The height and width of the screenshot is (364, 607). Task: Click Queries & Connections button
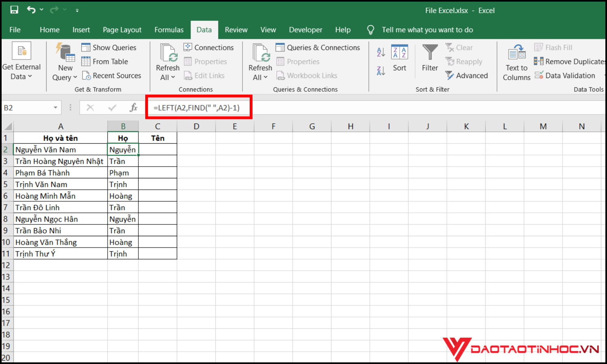pos(318,47)
